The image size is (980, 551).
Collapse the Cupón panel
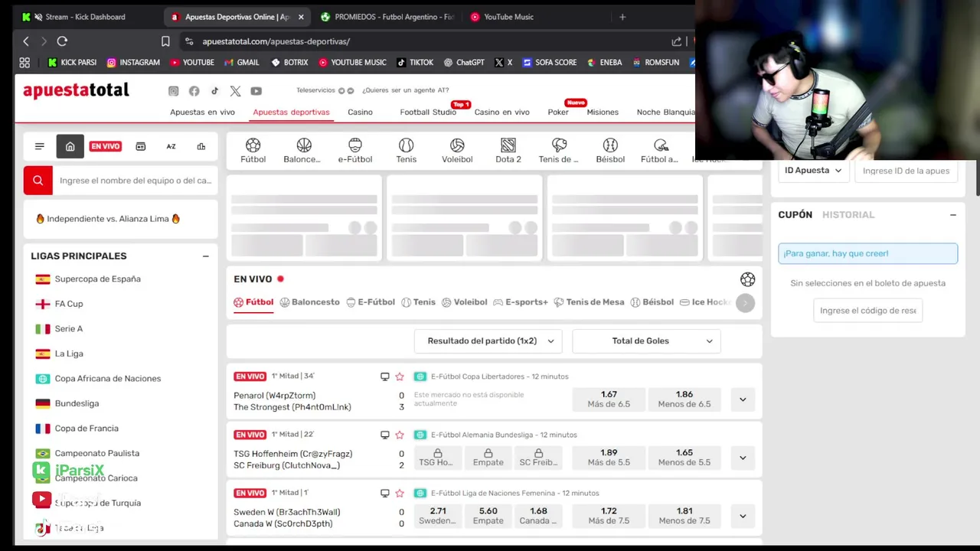[953, 215]
